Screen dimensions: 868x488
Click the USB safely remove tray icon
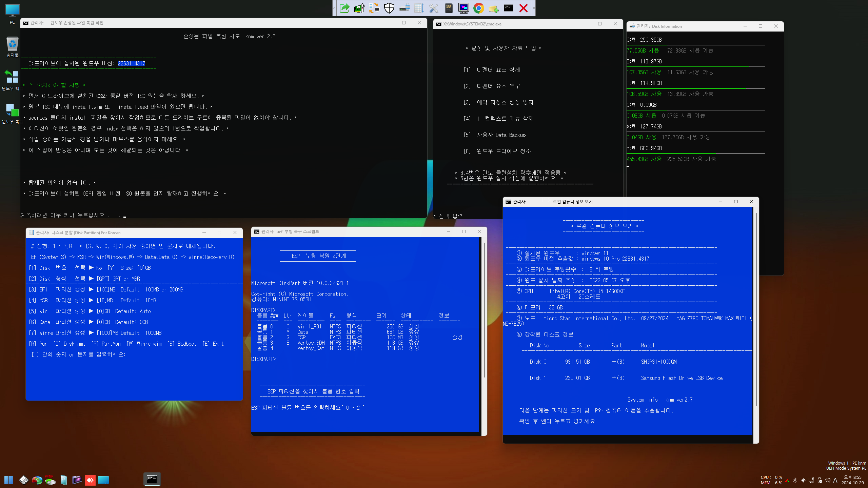(x=820, y=480)
